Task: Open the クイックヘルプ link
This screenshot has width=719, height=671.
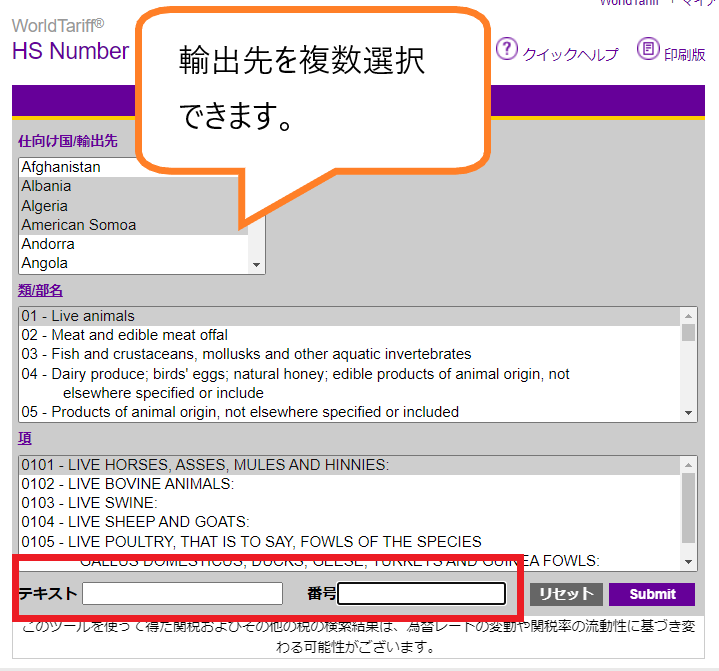Action: click(x=570, y=55)
